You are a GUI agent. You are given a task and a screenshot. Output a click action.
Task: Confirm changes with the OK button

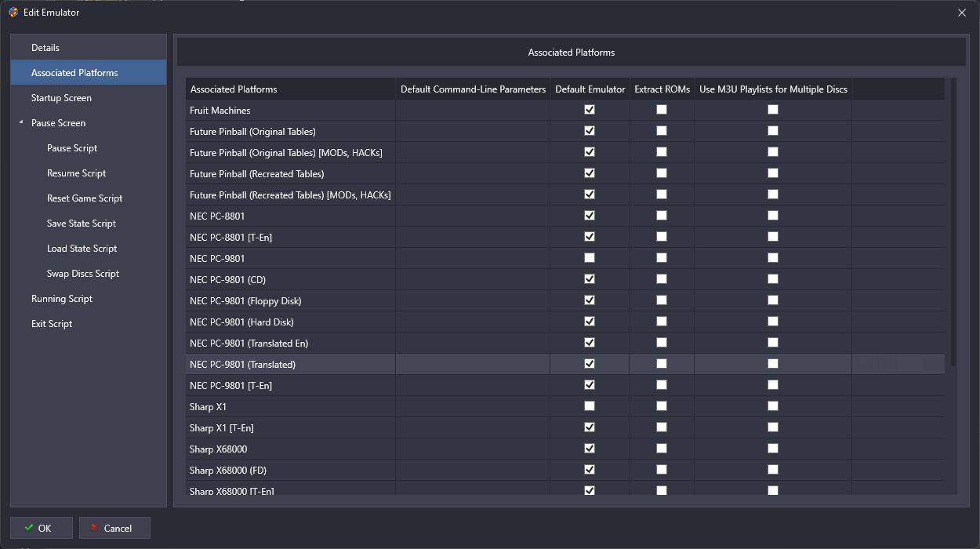[x=42, y=528]
